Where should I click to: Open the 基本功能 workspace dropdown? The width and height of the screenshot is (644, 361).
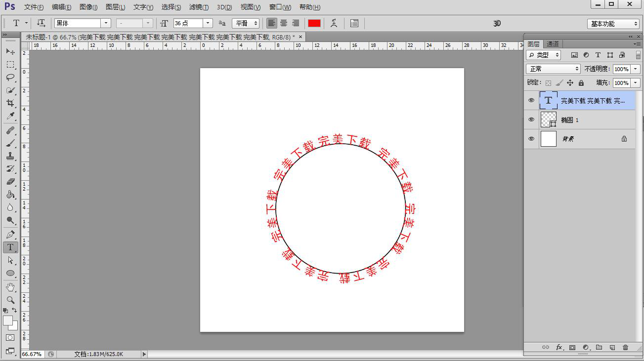[x=613, y=24]
